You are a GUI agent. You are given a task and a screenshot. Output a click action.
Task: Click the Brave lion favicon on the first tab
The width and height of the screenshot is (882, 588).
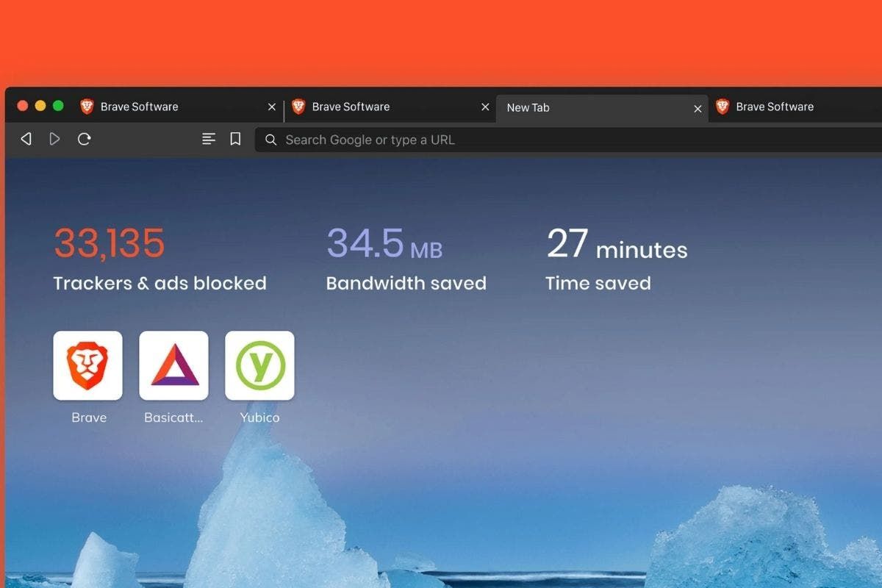(x=87, y=107)
